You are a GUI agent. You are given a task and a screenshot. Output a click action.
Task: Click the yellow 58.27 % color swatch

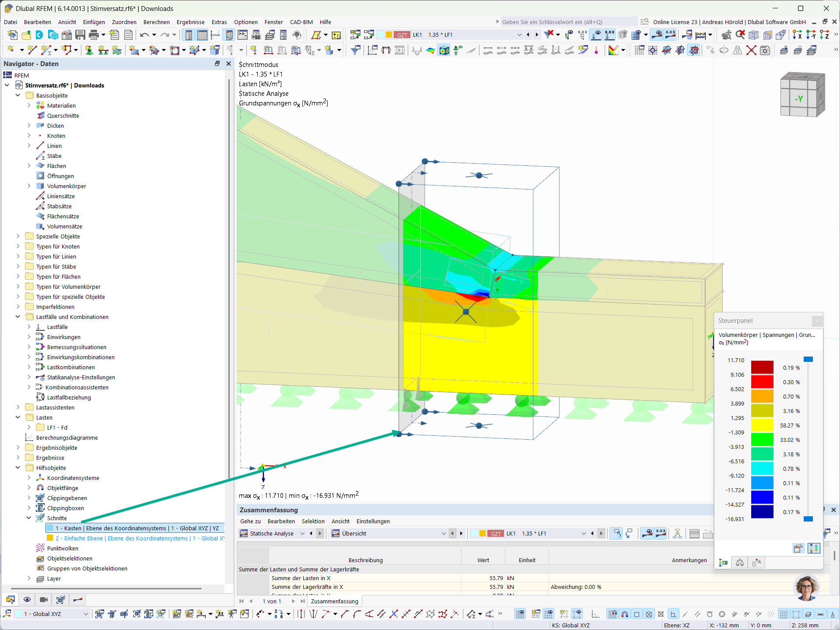click(762, 425)
